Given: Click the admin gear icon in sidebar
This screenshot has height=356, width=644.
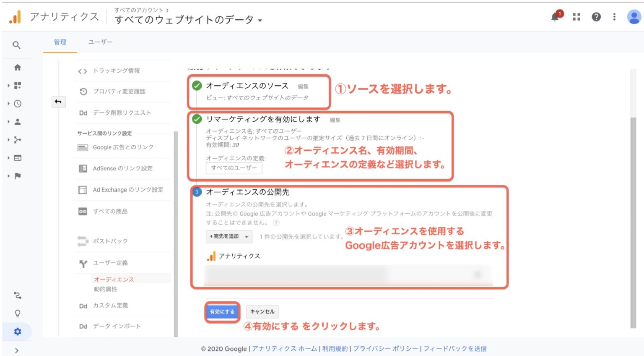Looking at the screenshot, I should click(x=18, y=332).
